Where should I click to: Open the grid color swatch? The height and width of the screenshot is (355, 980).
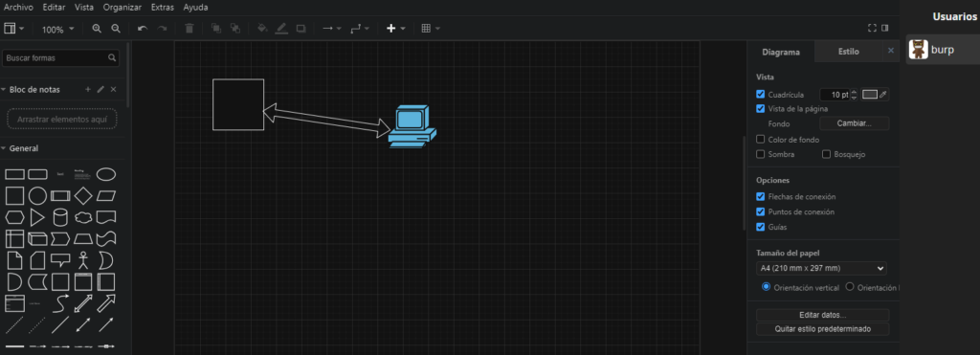pos(869,95)
